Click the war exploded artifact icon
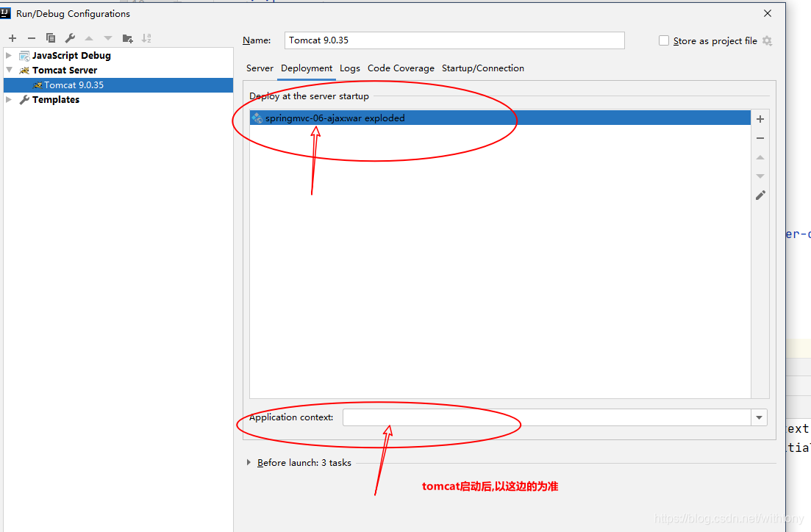 pos(257,118)
